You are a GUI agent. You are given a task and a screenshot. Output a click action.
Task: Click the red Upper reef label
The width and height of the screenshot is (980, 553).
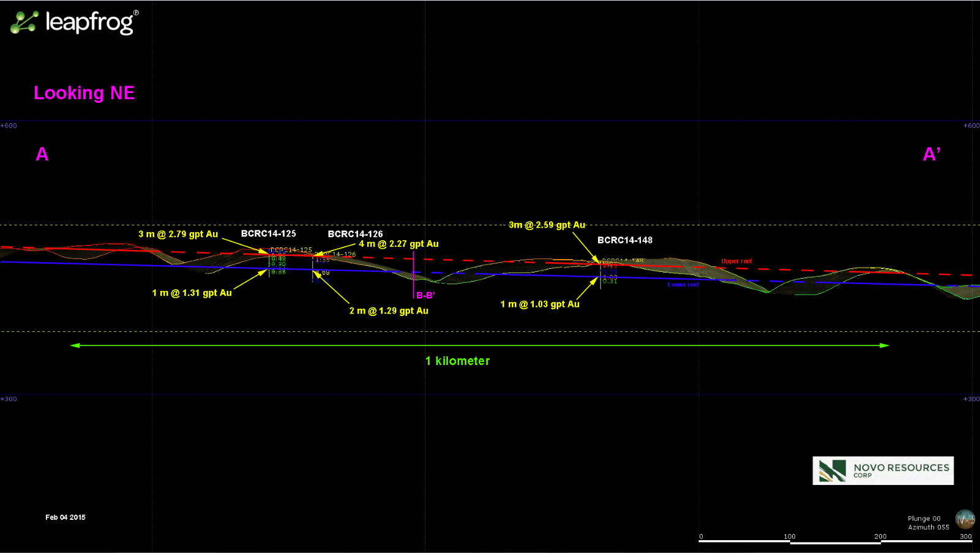(x=736, y=261)
